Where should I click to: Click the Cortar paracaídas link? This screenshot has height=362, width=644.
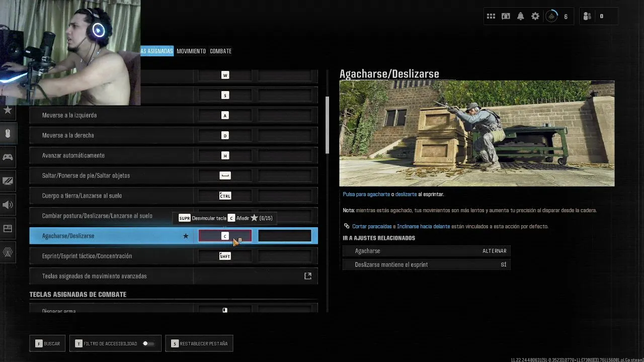click(372, 226)
